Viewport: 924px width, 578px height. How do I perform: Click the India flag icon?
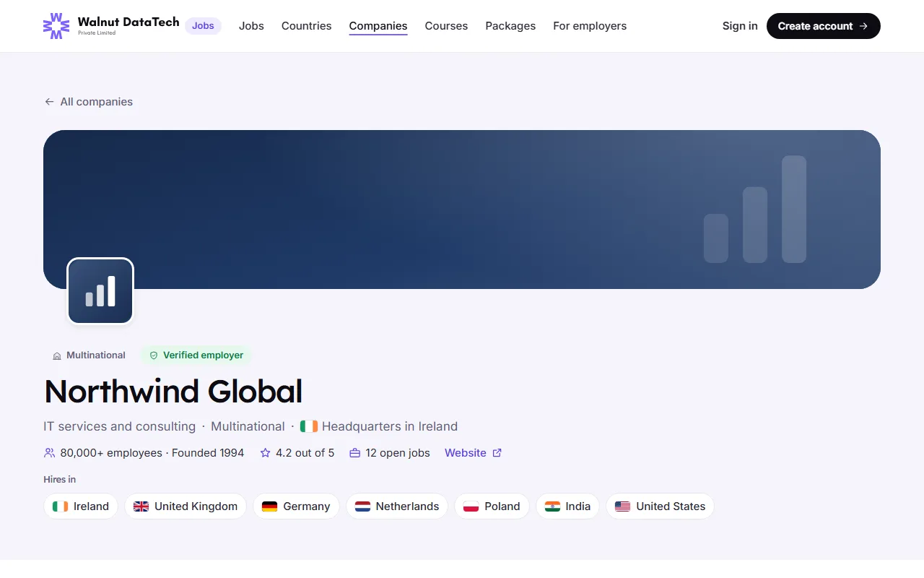tap(552, 506)
